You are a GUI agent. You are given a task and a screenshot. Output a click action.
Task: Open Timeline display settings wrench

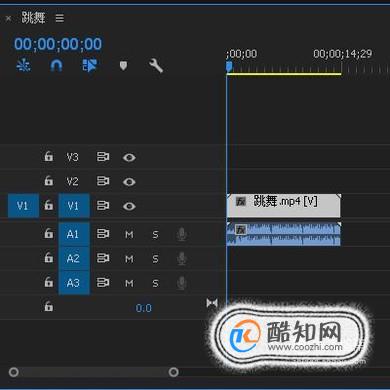coord(156,65)
